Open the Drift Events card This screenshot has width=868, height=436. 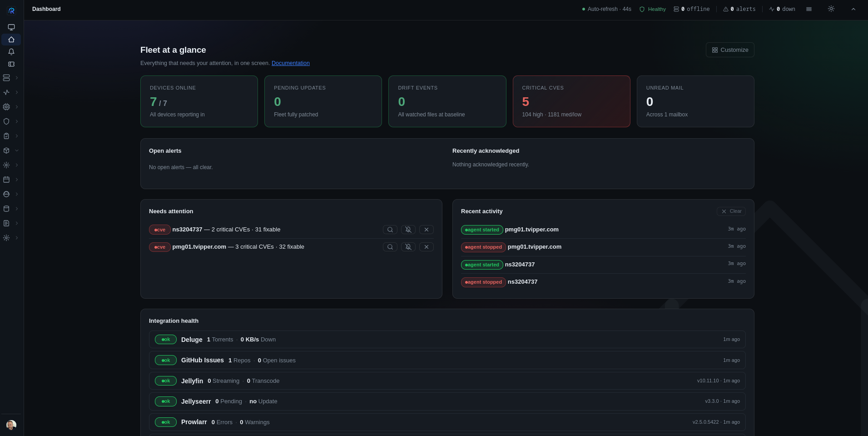[x=447, y=101]
